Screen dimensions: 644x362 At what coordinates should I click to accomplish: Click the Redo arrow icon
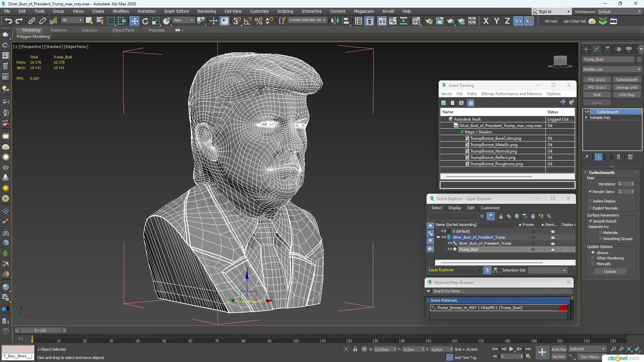[19, 21]
